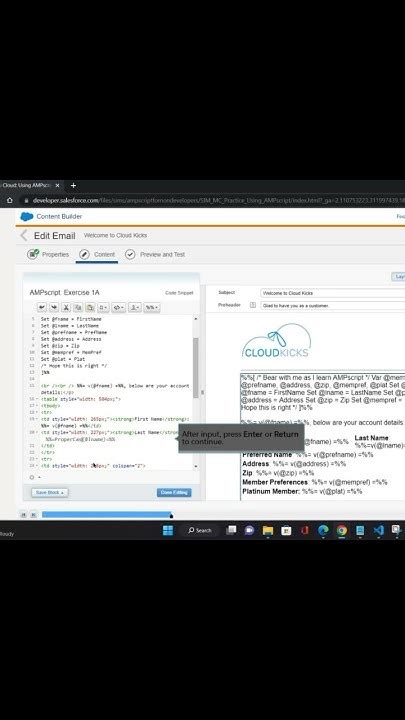Open Task View from the taskbar
Screen dimensions: 405x720
(x=231, y=530)
